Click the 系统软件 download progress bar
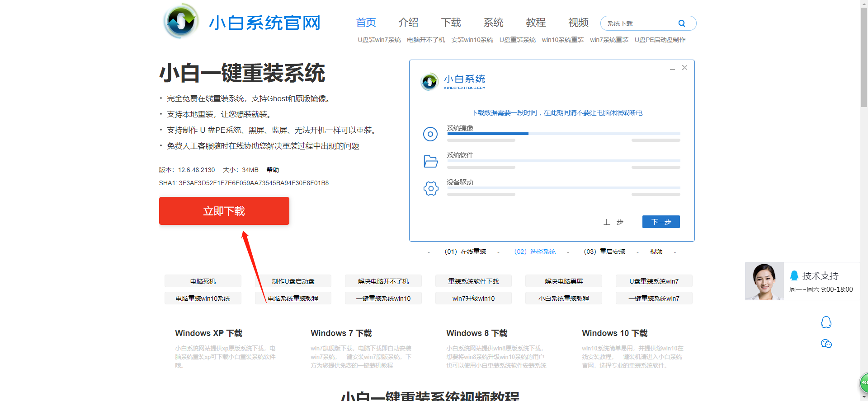The height and width of the screenshot is (401, 868). point(564,161)
